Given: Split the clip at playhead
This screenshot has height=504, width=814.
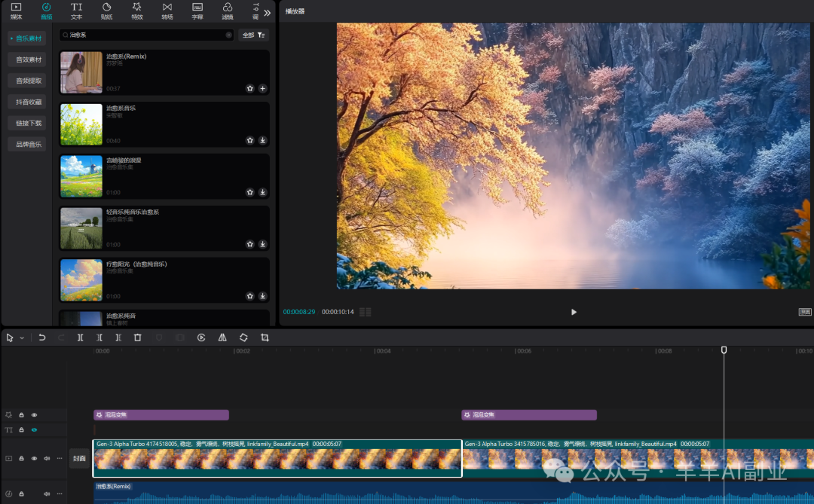Looking at the screenshot, I should (80, 338).
